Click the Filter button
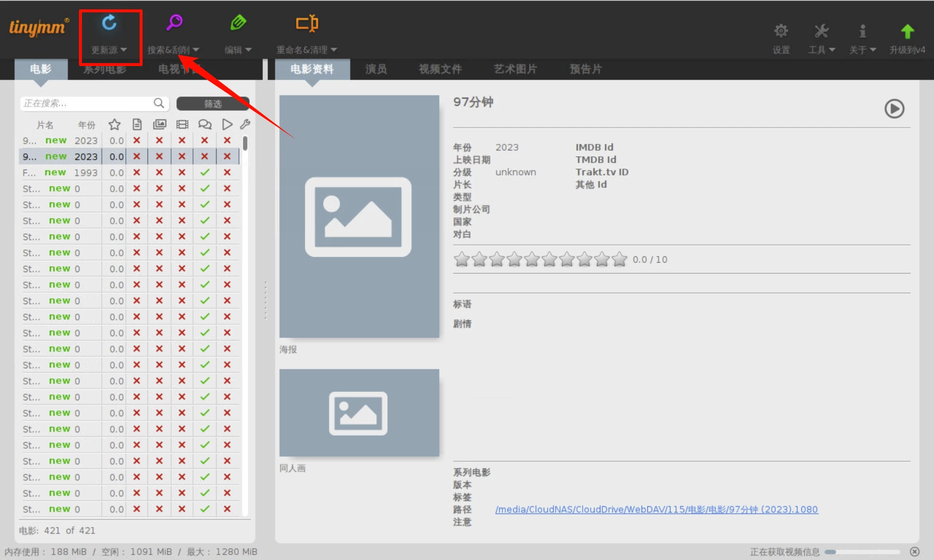 (213, 104)
